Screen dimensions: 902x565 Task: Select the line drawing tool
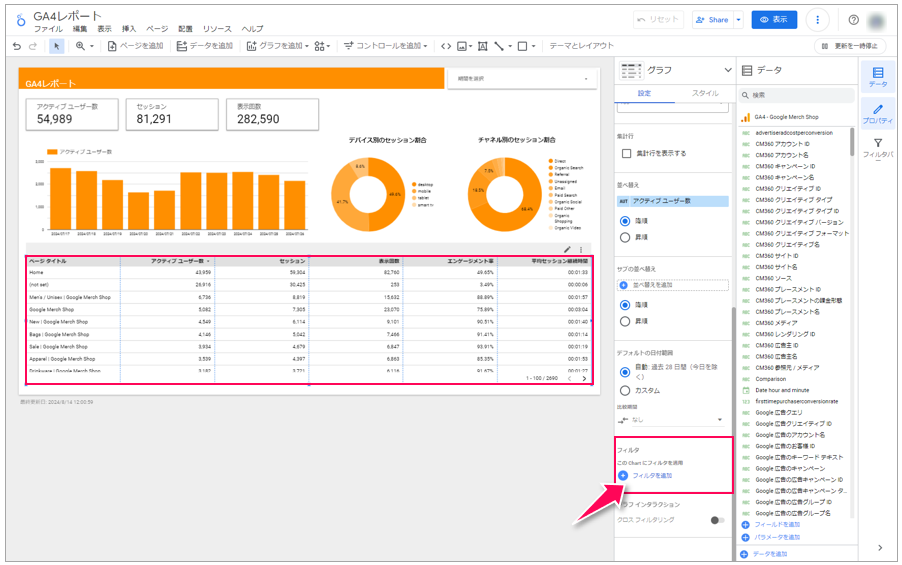(499, 46)
